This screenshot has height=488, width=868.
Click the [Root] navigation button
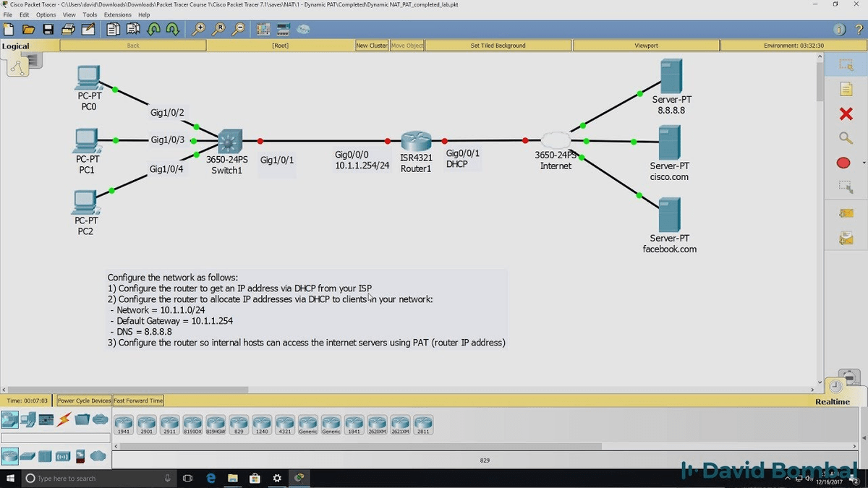[x=280, y=46]
